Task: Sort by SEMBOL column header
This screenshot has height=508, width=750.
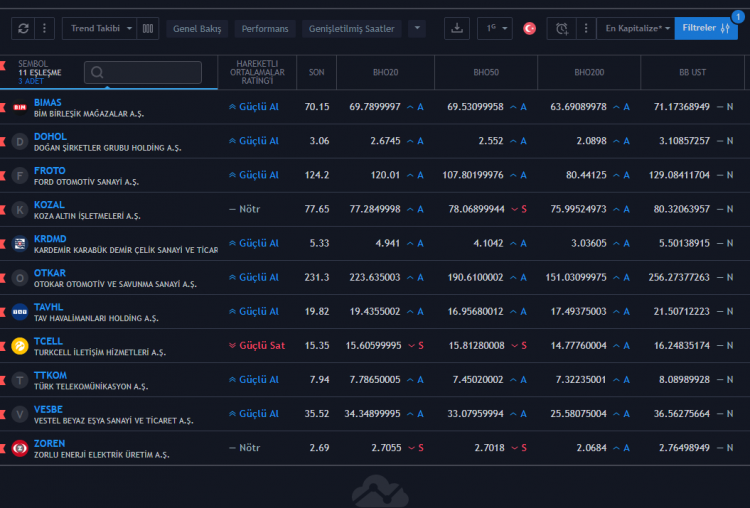Action: pyautogui.click(x=33, y=64)
